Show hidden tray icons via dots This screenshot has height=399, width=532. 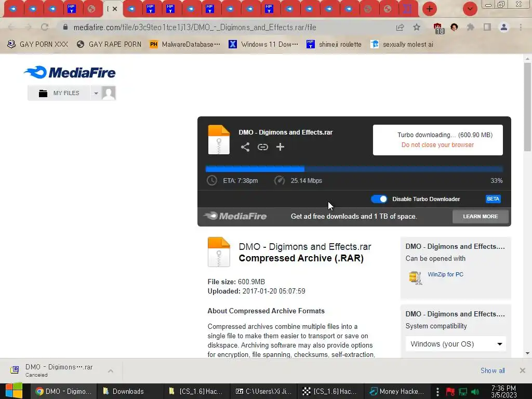coord(437,392)
